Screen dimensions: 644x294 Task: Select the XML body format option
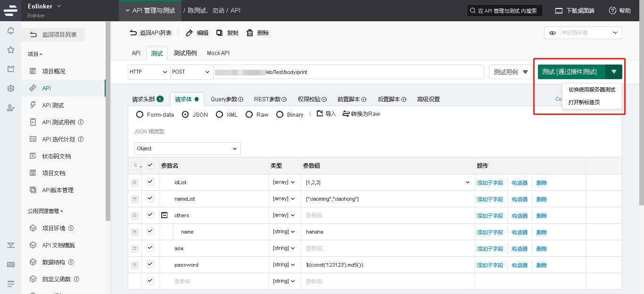219,114
